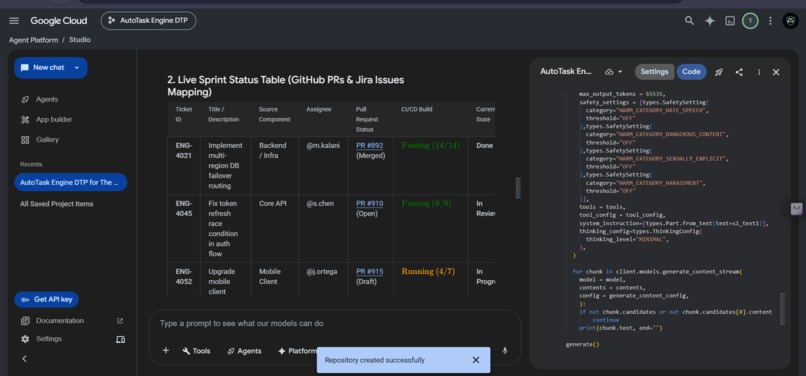
Task: Click the share icon in panel header
Action: [x=739, y=72]
